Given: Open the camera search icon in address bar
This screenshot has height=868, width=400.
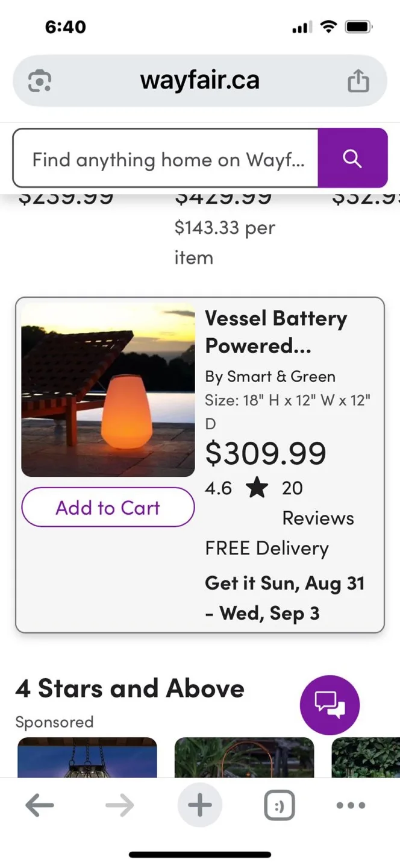Looking at the screenshot, I should [x=39, y=80].
